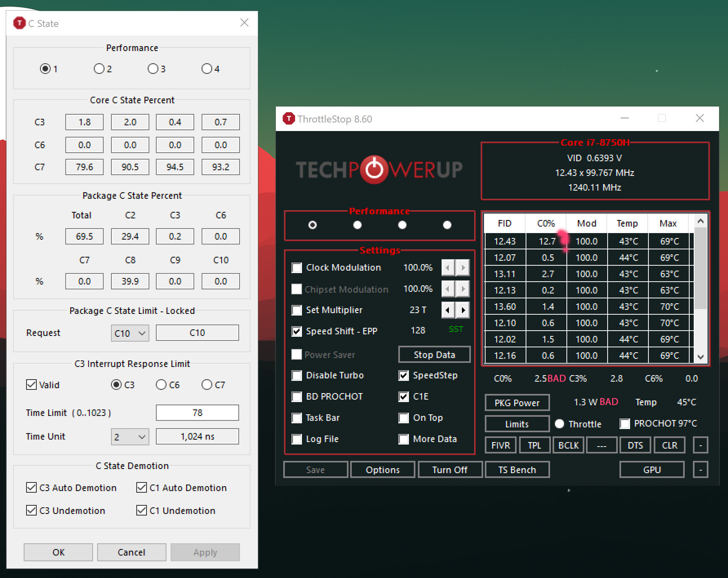This screenshot has width=728, height=578.
Task: Select Performance profile 2 in C State window
Action: 99,69
